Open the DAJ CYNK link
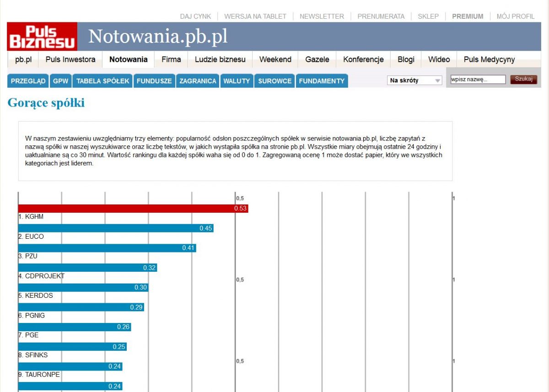549x392 pixels. click(196, 16)
